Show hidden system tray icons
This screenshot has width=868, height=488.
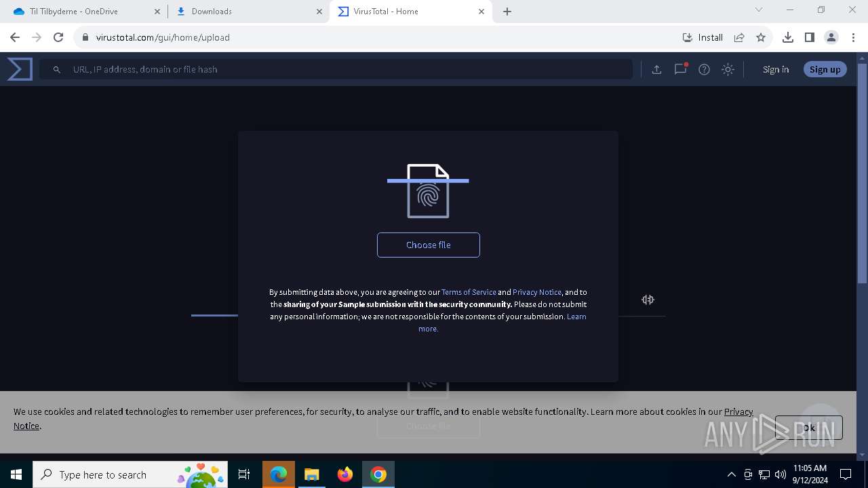click(731, 474)
